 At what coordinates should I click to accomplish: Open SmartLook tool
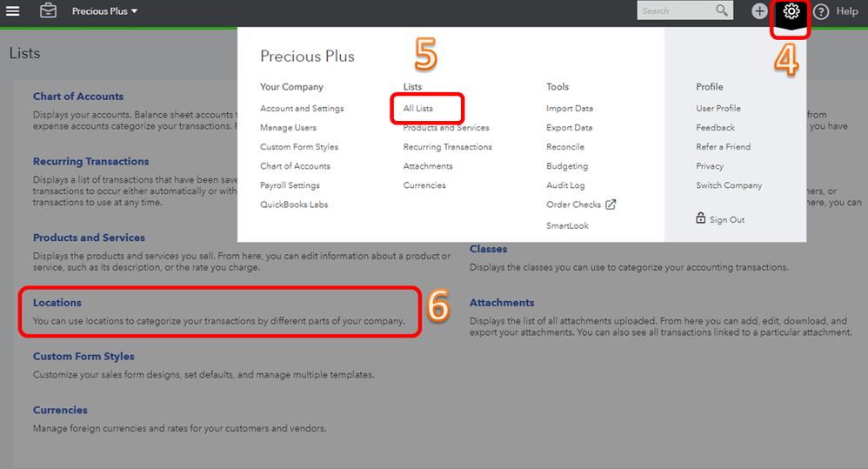point(567,226)
